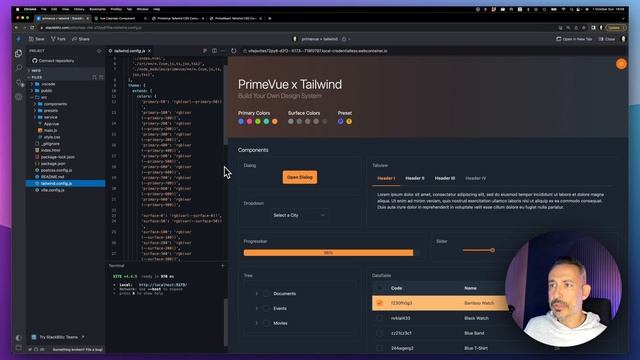The height and width of the screenshot is (360, 640).
Task: Click Connect repository
Action: (53, 61)
